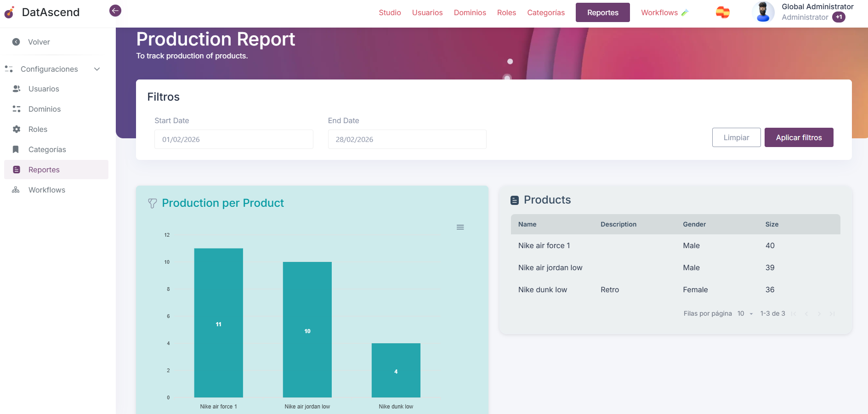Screen dimensions: 868x414
Task: Click the End Date input field
Action: (407, 140)
